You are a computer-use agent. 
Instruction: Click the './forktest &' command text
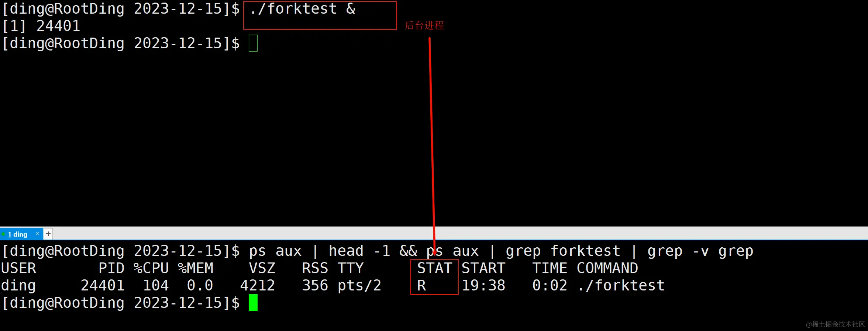[303, 9]
